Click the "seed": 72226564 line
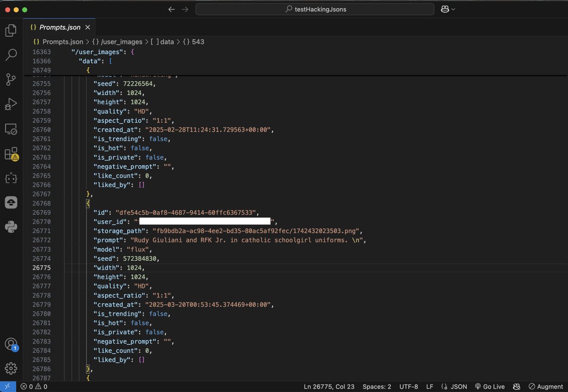 (x=124, y=83)
